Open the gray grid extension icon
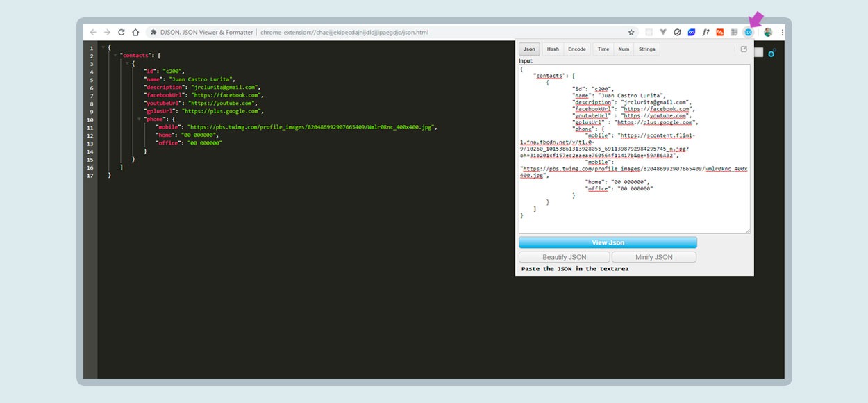Screen dimensions: 868x403 tap(734, 32)
